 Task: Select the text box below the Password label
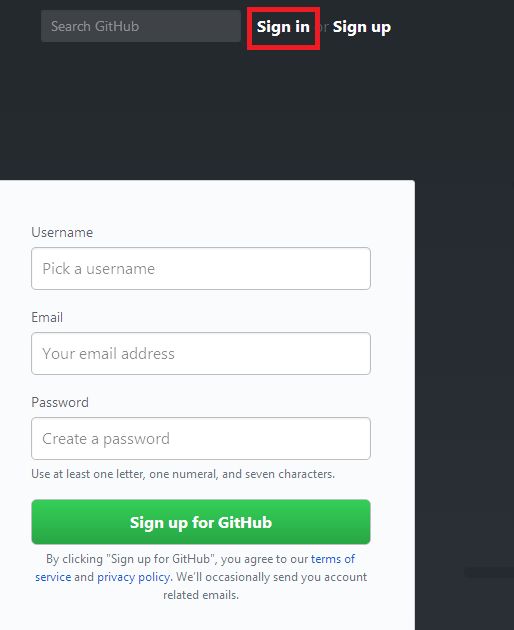201,438
